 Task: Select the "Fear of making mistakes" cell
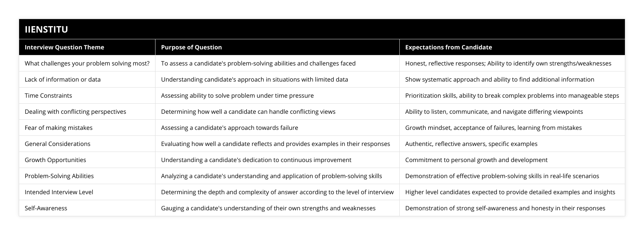point(58,128)
